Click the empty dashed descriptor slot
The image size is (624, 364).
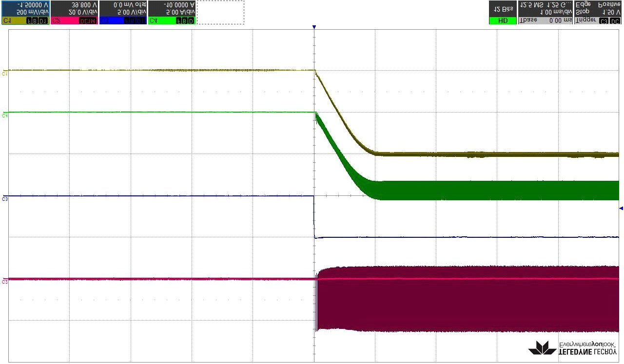pos(220,12)
